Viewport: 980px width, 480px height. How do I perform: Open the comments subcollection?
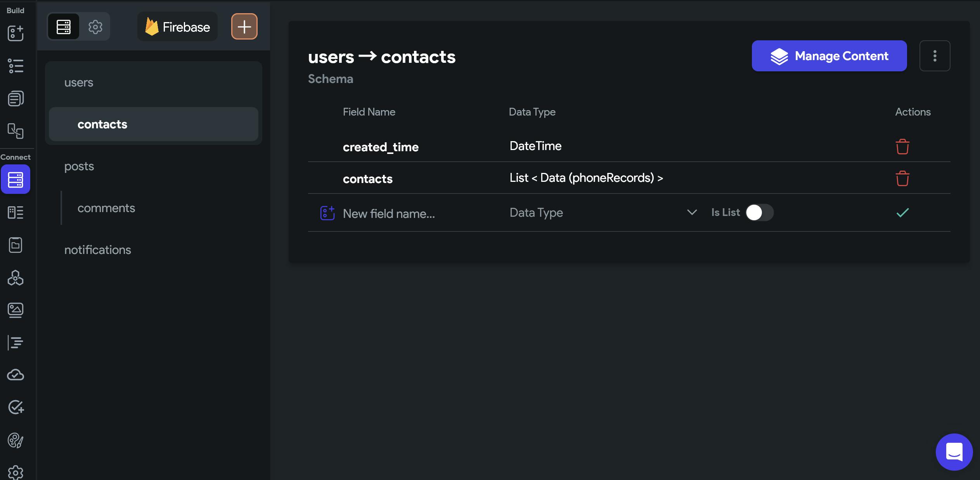[106, 208]
